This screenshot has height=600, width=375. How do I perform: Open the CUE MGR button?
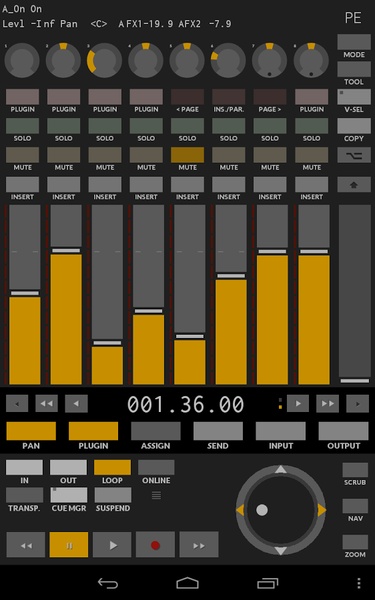tap(69, 495)
